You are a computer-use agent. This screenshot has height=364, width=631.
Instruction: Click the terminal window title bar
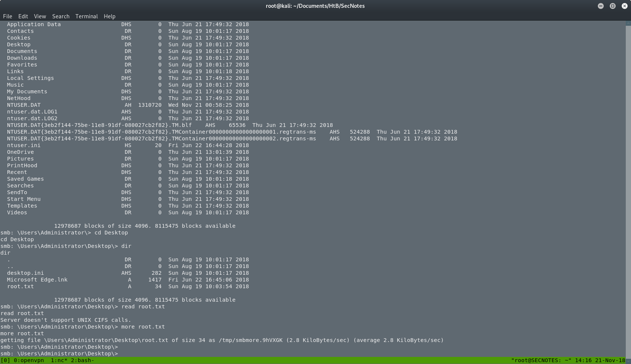[x=315, y=6]
